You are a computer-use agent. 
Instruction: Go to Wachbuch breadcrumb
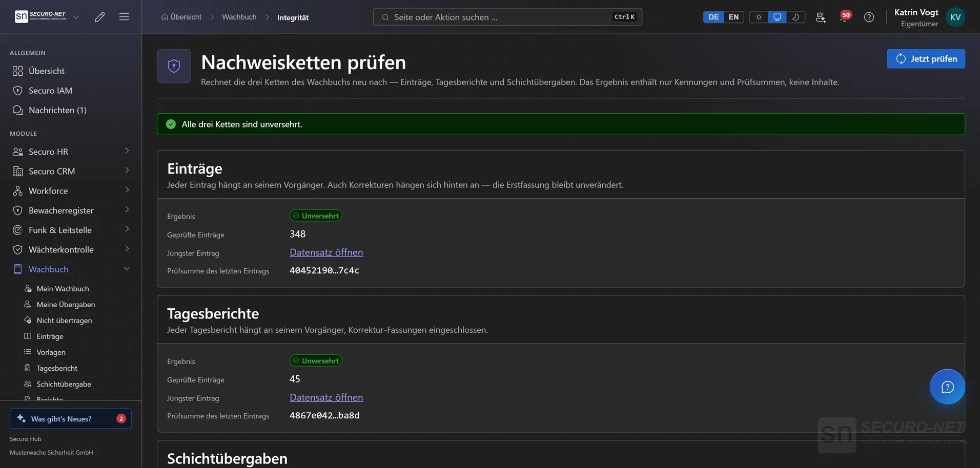(239, 17)
